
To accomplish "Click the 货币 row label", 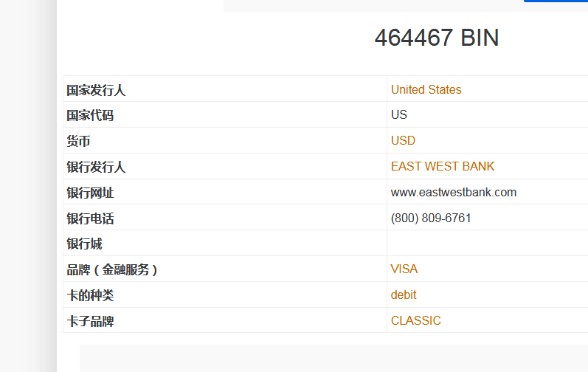I will coord(78,142).
